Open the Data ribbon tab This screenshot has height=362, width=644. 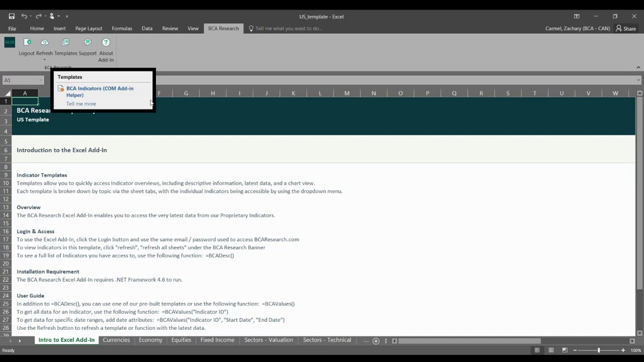[147, 29]
